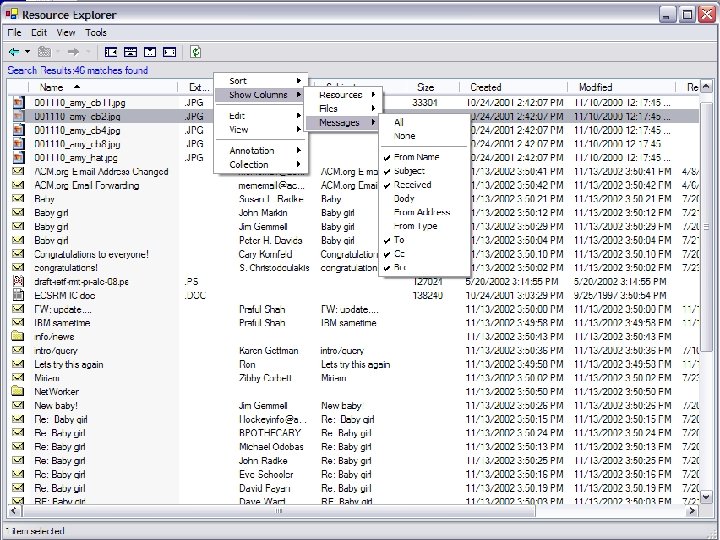720x540 pixels.
Task: Expand the Collection submenu
Action: click(x=260, y=164)
